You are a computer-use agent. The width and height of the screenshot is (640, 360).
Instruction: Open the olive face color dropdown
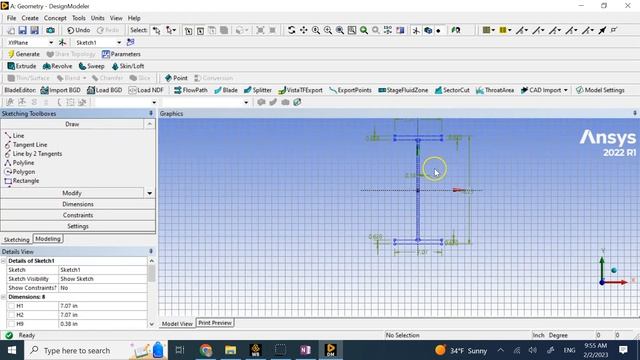point(493,30)
